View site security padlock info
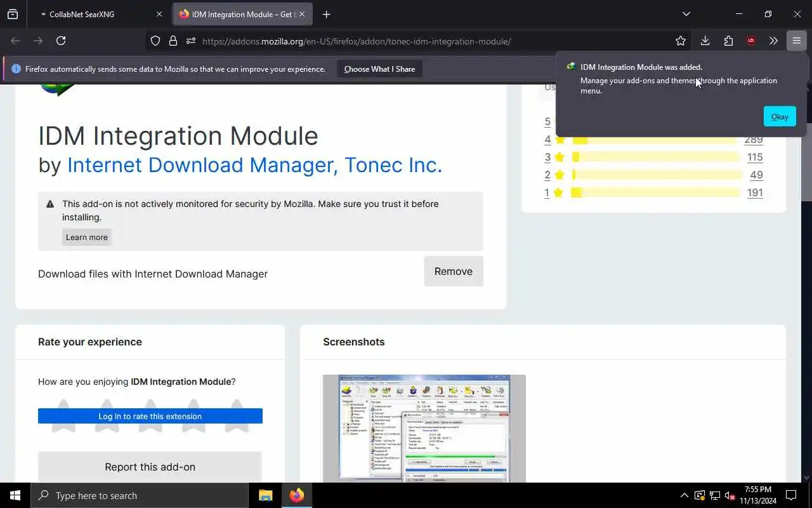 173,41
